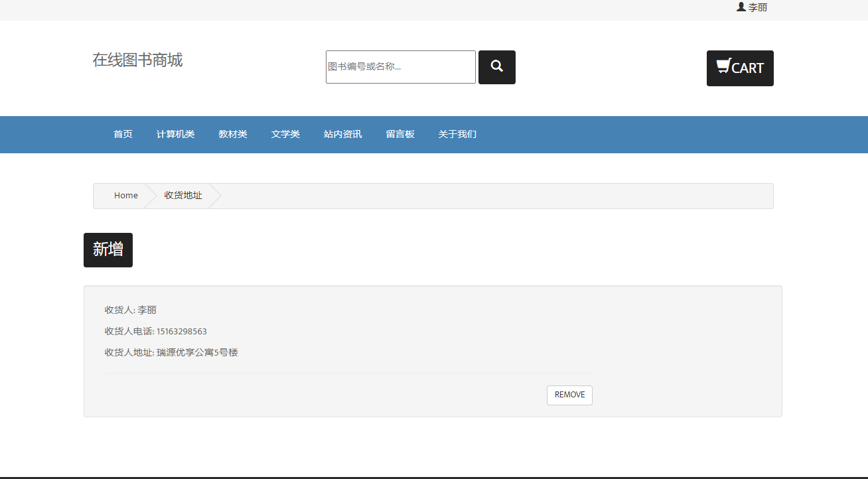Open the 留言板 message board

[x=399, y=134]
